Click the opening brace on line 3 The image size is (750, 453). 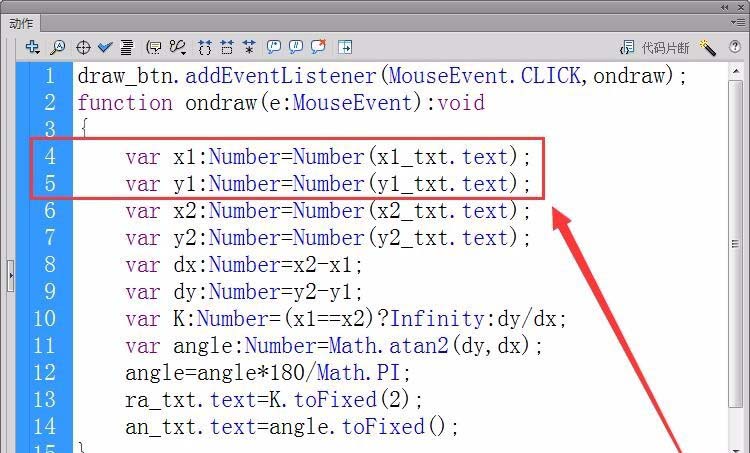84,128
